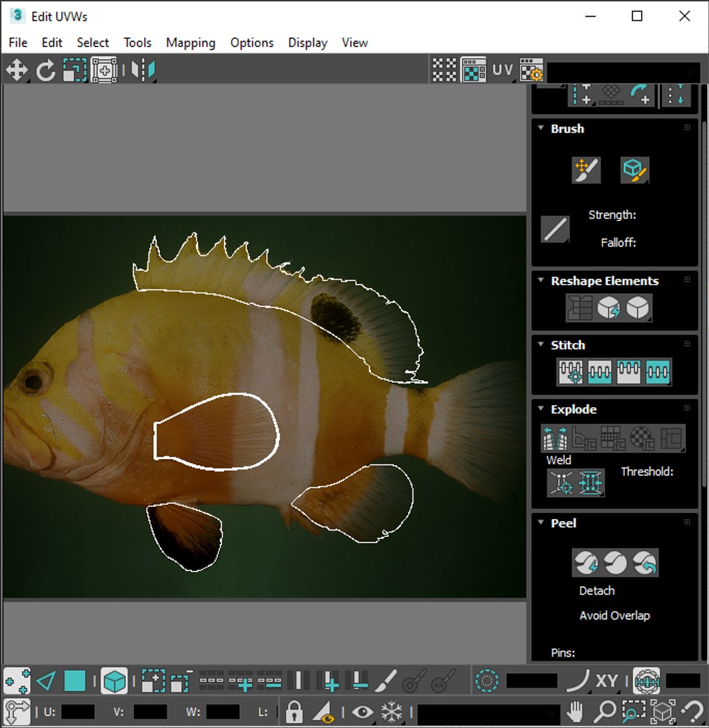The height and width of the screenshot is (728, 709).
Task: Click the Paint Select brush icon
Action: 386,681
